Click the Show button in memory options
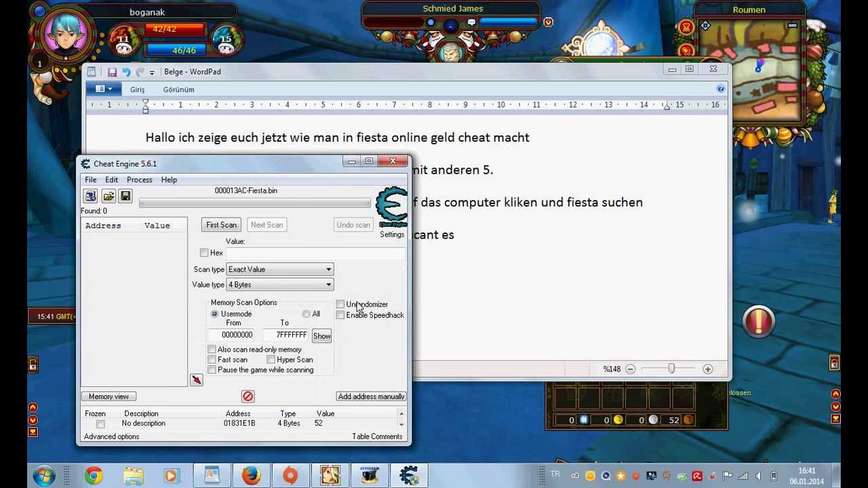This screenshot has height=488, width=868. [321, 336]
